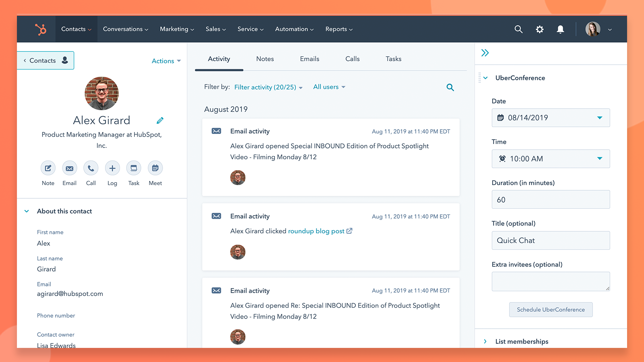This screenshot has height=362, width=644.
Task: Click the Task icon in contact actions
Action: pos(134,168)
